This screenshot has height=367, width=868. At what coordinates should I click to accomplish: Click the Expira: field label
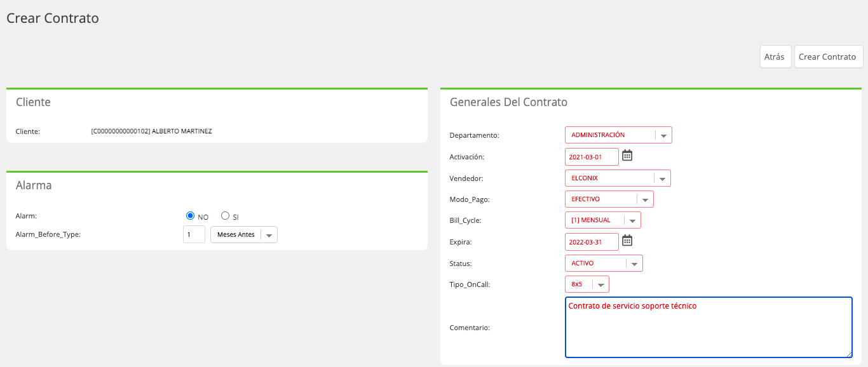coord(461,242)
